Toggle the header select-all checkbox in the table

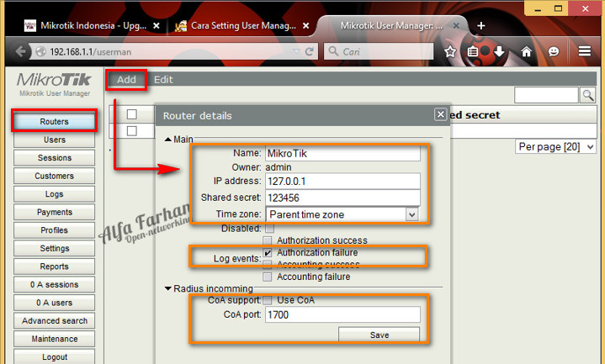coord(132,114)
